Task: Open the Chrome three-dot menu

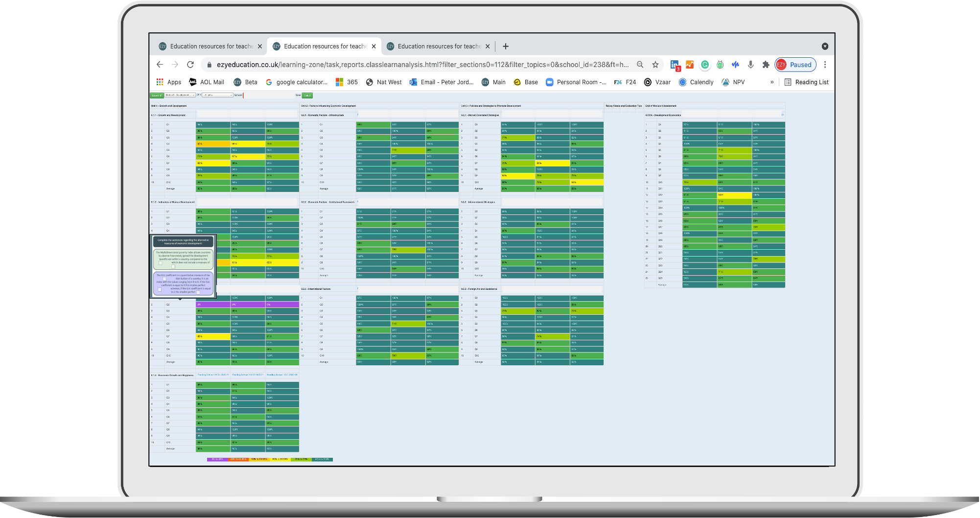Action: point(825,65)
